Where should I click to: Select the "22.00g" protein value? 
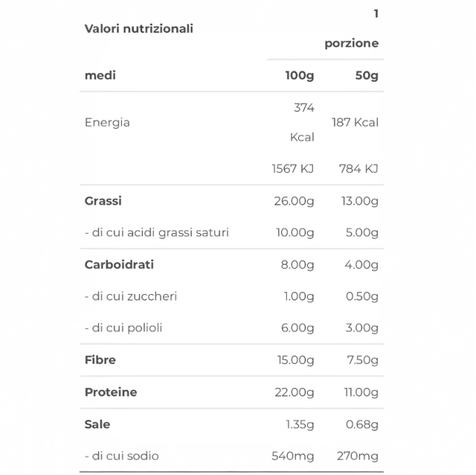click(x=295, y=392)
